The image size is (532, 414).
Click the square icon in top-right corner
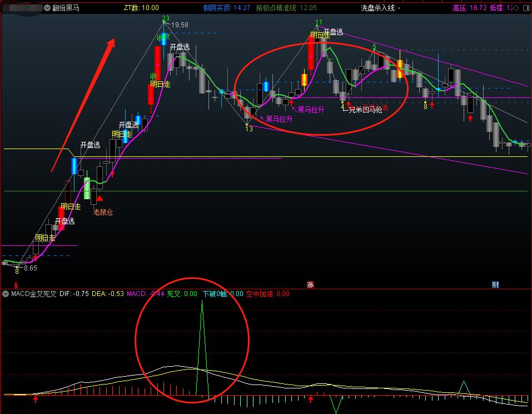point(526,8)
